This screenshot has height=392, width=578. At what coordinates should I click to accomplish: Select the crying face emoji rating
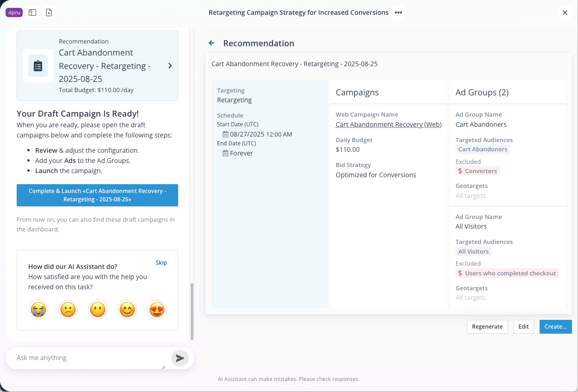39,310
